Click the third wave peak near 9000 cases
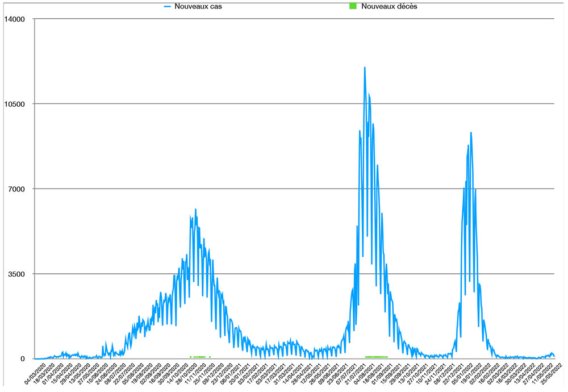The width and height of the screenshot is (568, 392). pyautogui.click(x=471, y=133)
